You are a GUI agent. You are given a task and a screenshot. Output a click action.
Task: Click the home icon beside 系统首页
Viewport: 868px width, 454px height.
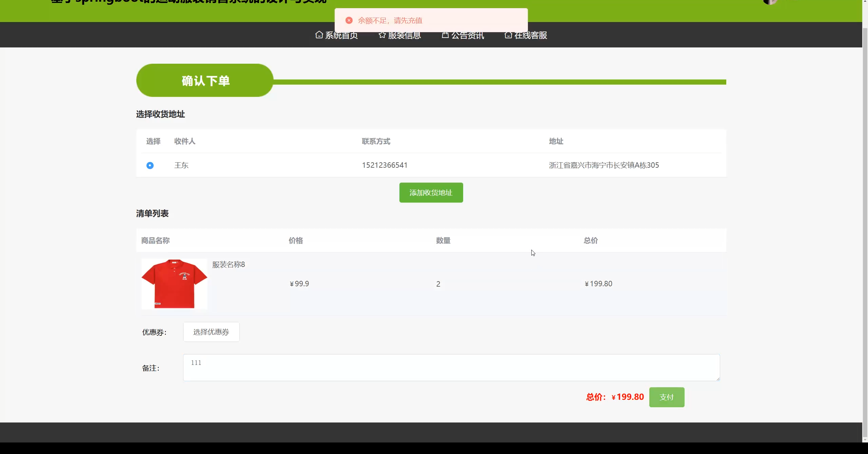(319, 35)
